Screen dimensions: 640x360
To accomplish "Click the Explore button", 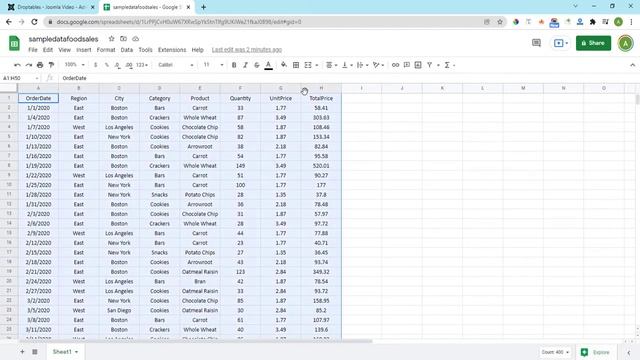I will [596, 352].
